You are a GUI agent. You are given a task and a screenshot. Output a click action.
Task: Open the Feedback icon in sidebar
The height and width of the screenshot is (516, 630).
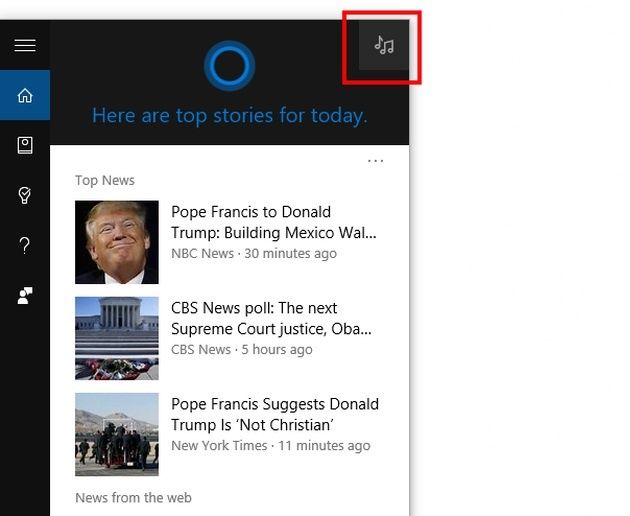click(25, 295)
